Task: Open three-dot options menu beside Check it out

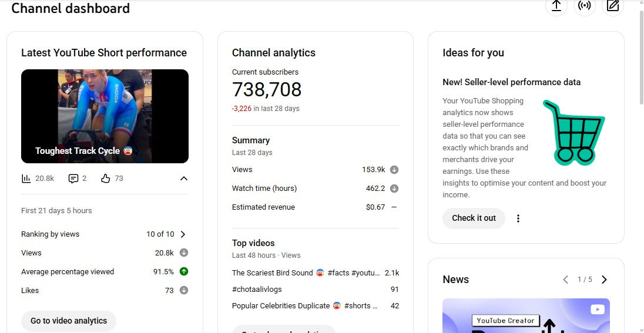Action: click(518, 218)
